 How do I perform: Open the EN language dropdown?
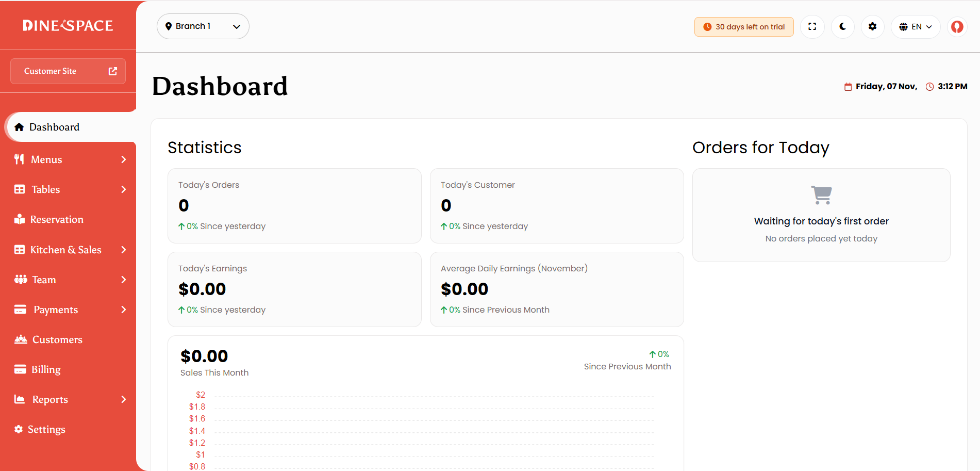916,27
